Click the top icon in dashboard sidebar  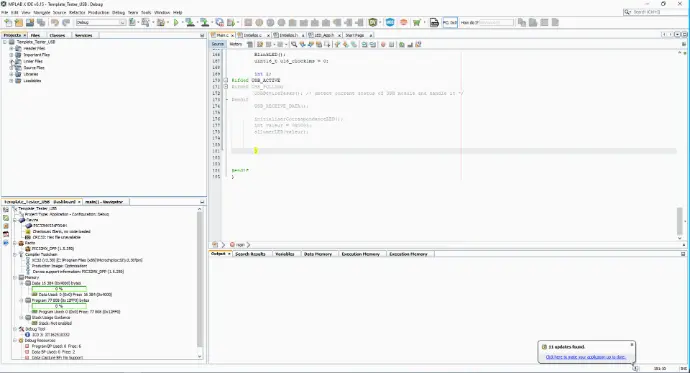tap(6, 210)
